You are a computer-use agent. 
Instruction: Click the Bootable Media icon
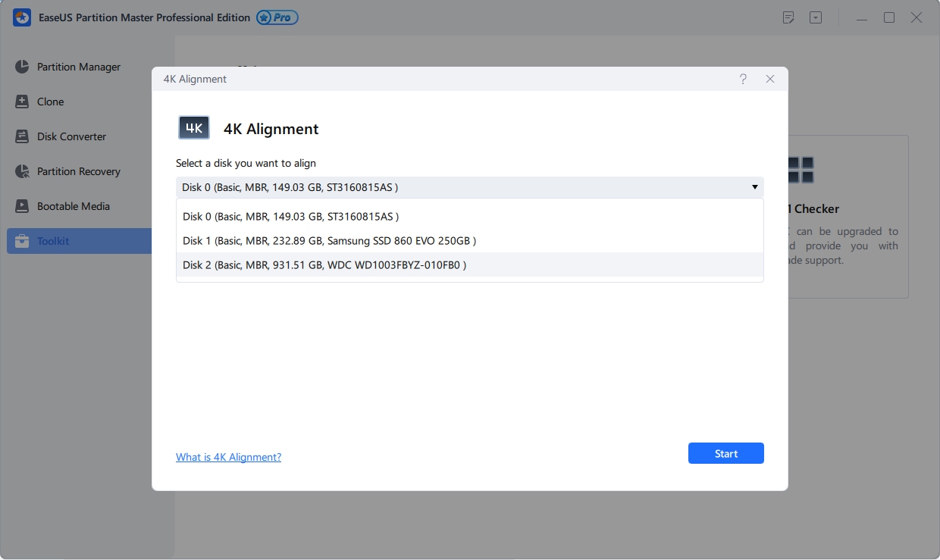(x=22, y=206)
